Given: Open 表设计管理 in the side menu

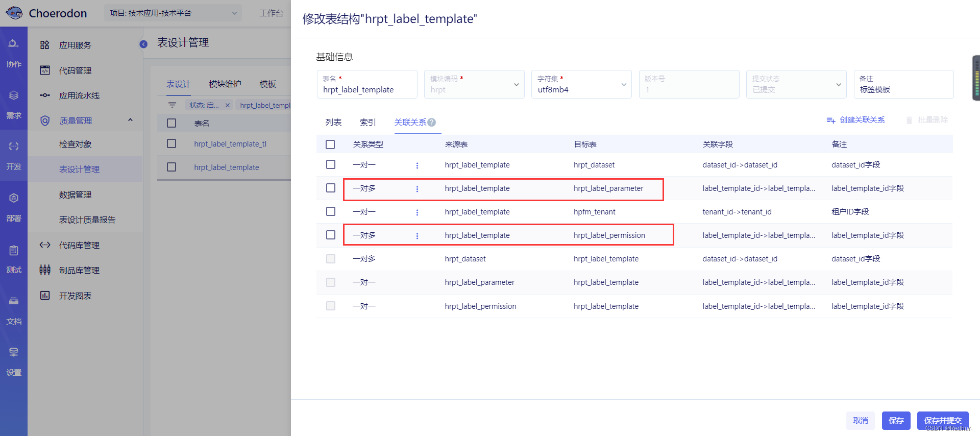Looking at the screenshot, I should (x=79, y=169).
